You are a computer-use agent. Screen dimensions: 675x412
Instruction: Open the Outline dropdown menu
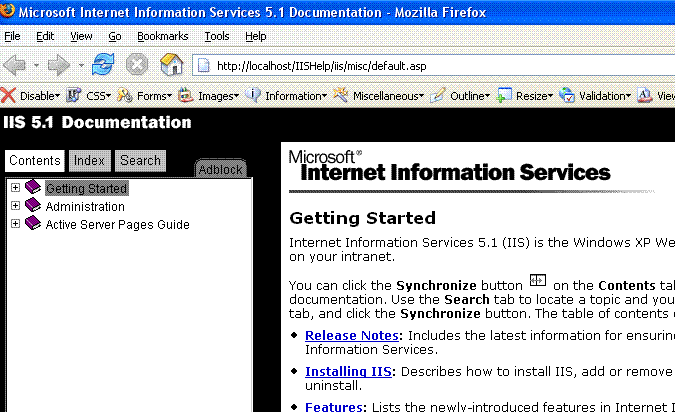487,96
